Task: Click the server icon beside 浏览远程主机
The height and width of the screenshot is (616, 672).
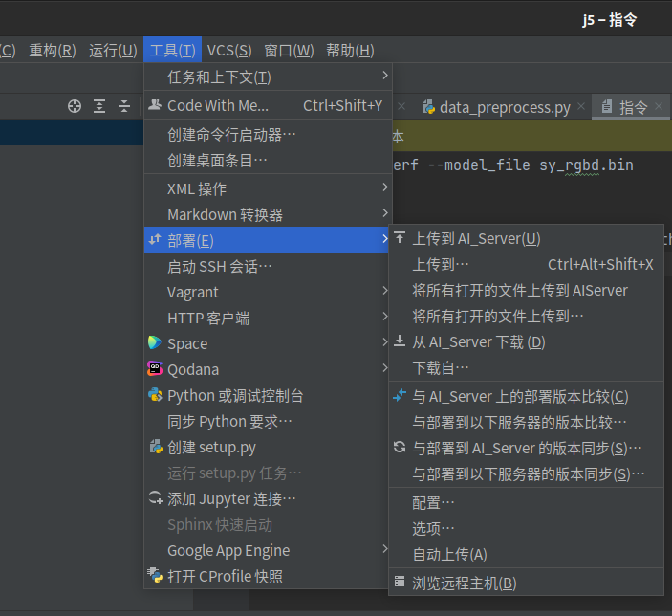Action: pyautogui.click(x=400, y=582)
